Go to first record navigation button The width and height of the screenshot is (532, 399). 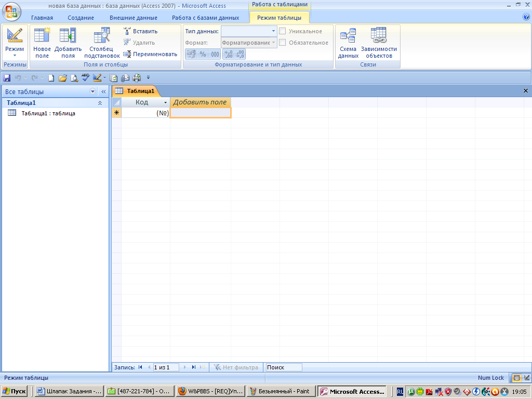tap(140, 367)
